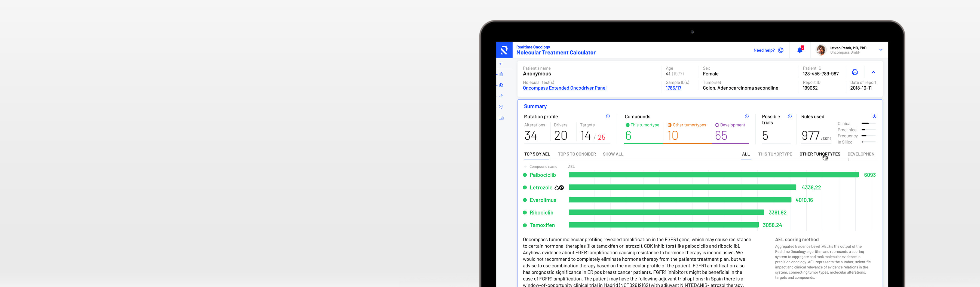Show Rules used info icon
The height and width of the screenshot is (287, 980).
pyautogui.click(x=874, y=117)
